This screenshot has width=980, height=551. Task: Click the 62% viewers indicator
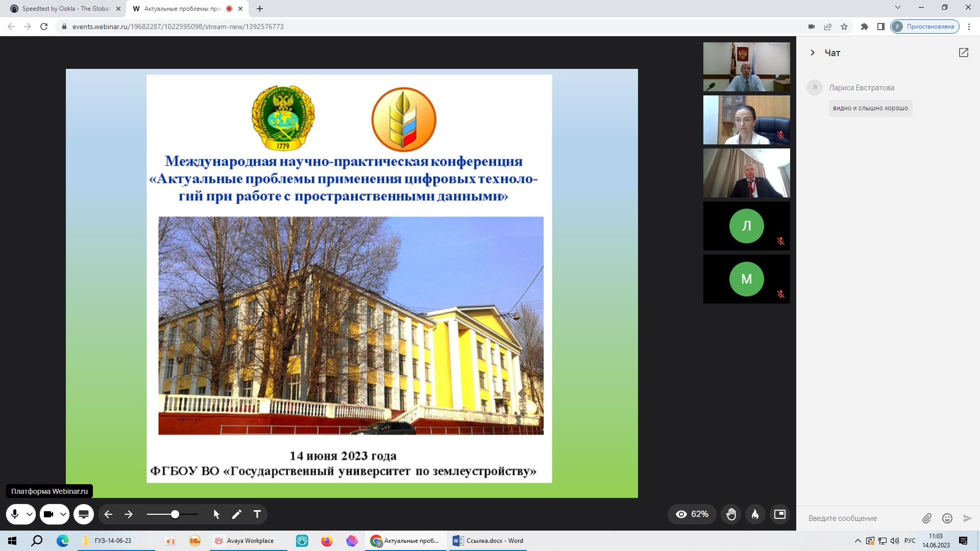point(692,514)
